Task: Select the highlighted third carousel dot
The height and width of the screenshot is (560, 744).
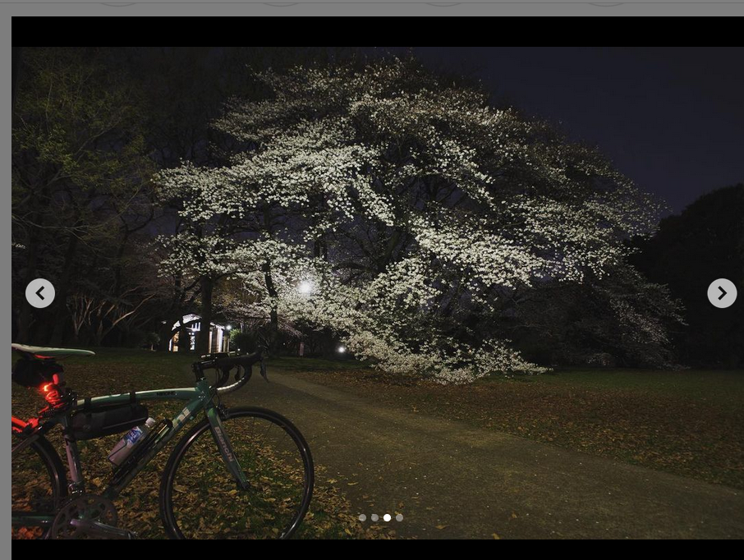Action: pos(387,517)
